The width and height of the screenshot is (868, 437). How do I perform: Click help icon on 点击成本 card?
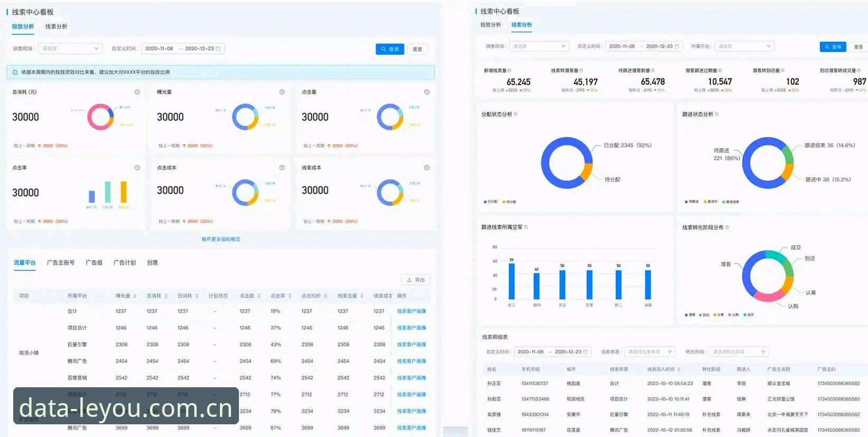[x=282, y=168]
